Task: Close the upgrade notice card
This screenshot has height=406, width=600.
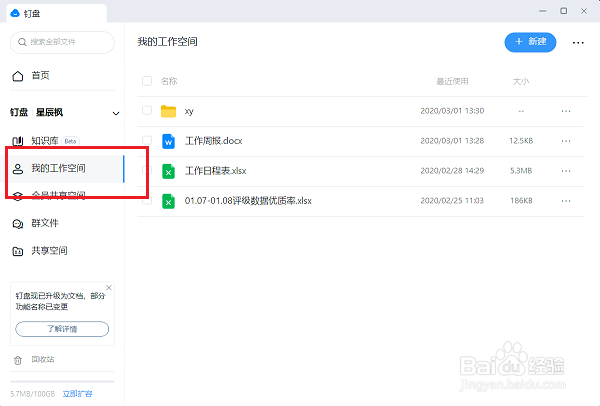Action: [109, 287]
